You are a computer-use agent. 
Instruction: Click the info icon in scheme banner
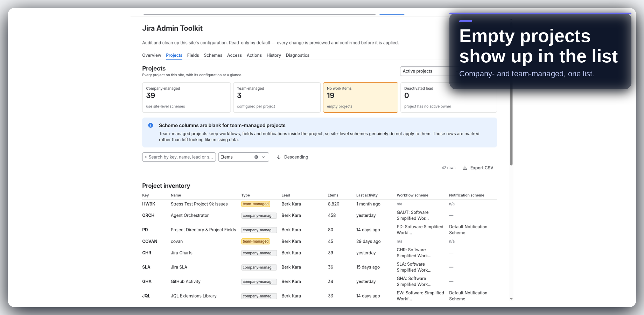coord(150,125)
